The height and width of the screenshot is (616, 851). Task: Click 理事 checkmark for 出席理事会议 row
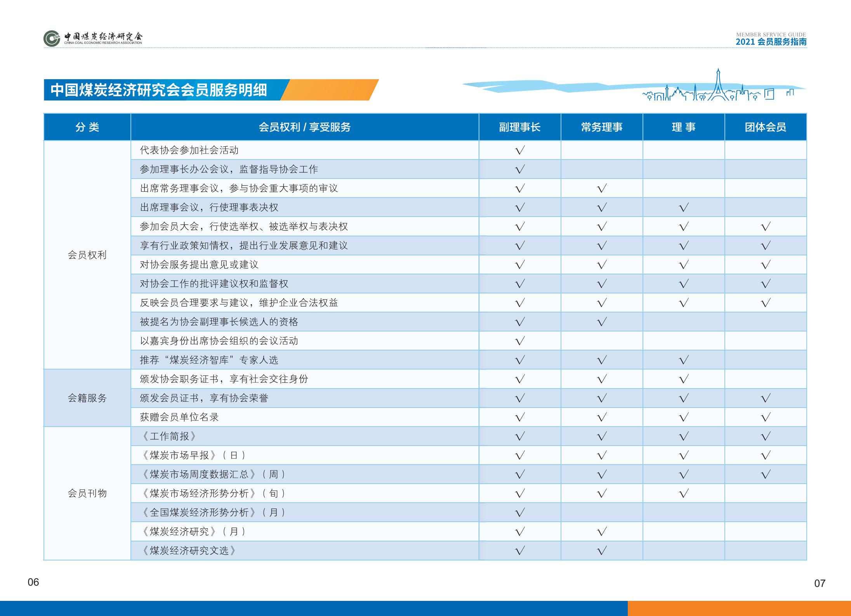click(x=684, y=207)
